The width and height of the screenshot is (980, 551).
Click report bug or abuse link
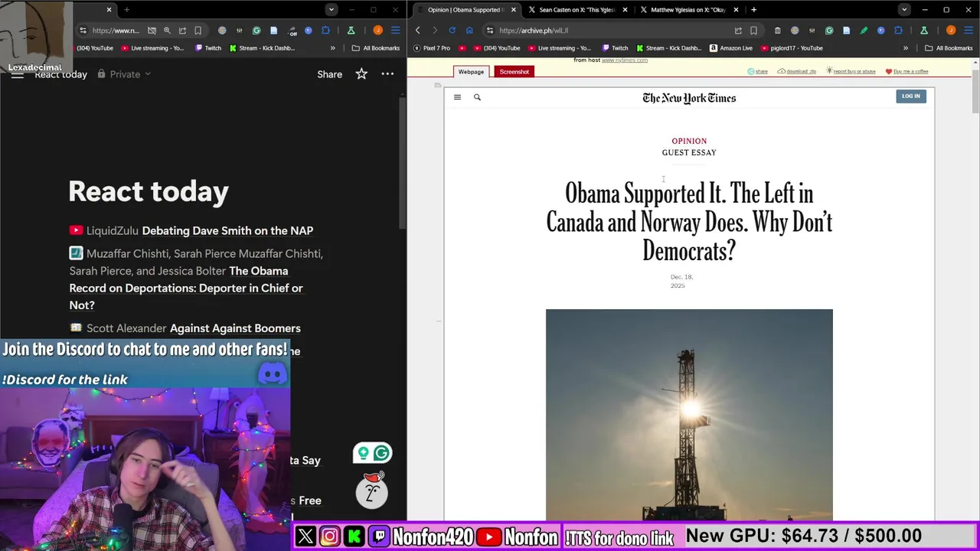coord(850,71)
